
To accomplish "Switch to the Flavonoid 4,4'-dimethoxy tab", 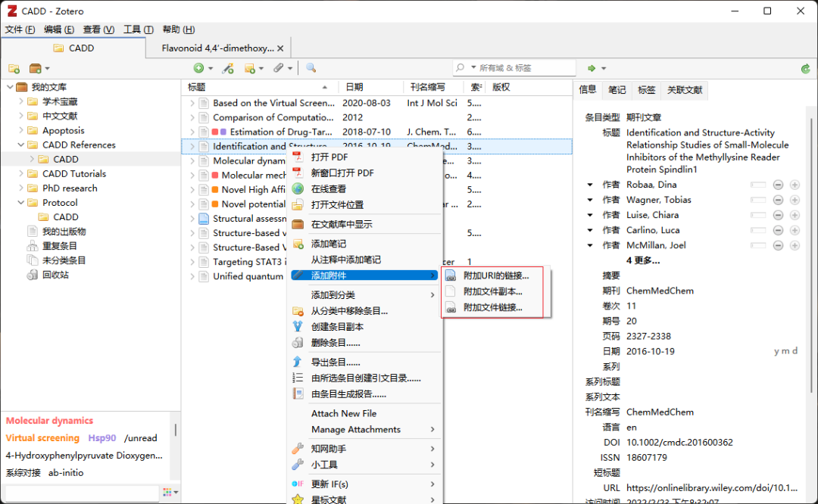I will tap(217, 48).
